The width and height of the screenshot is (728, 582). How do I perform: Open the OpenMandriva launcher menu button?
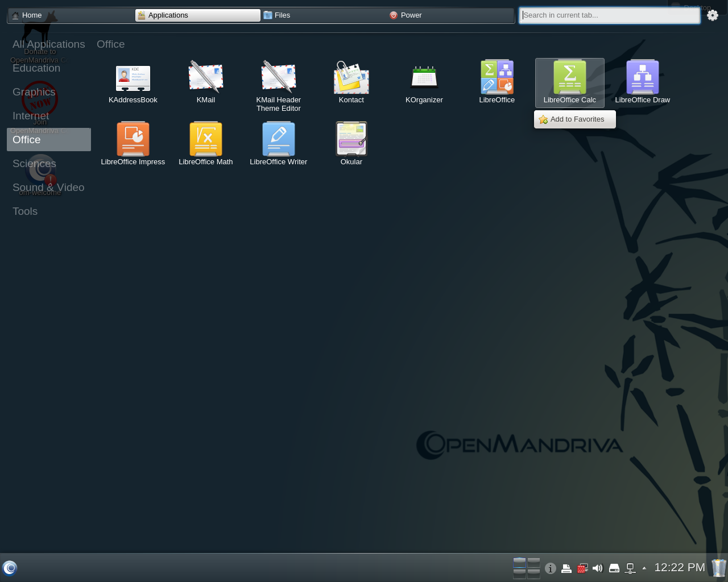[x=10, y=568]
